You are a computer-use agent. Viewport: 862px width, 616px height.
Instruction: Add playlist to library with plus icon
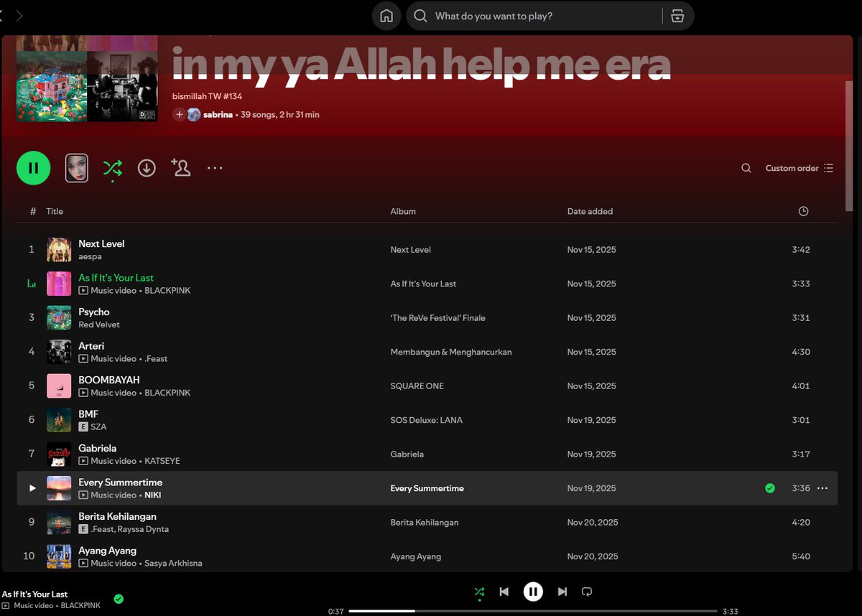[179, 114]
